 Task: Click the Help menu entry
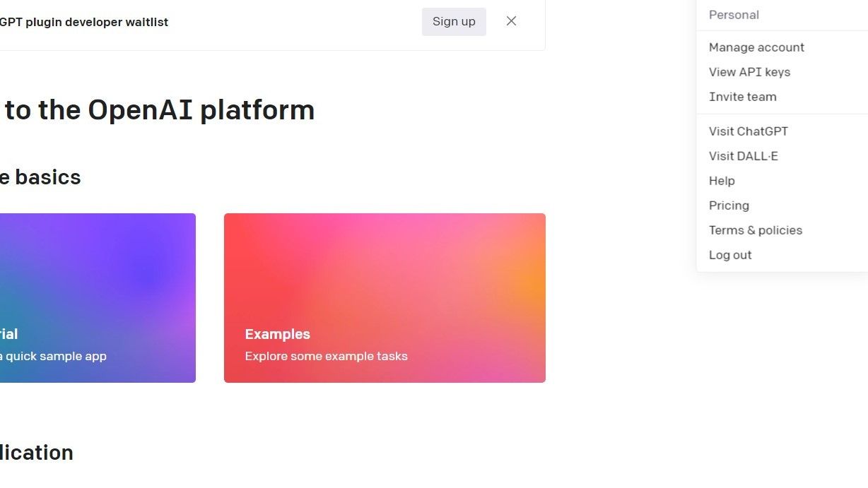pyautogui.click(x=722, y=180)
